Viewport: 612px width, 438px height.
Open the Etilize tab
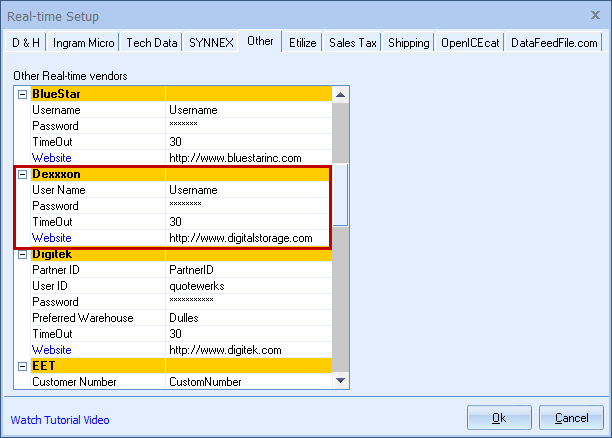click(x=302, y=42)
